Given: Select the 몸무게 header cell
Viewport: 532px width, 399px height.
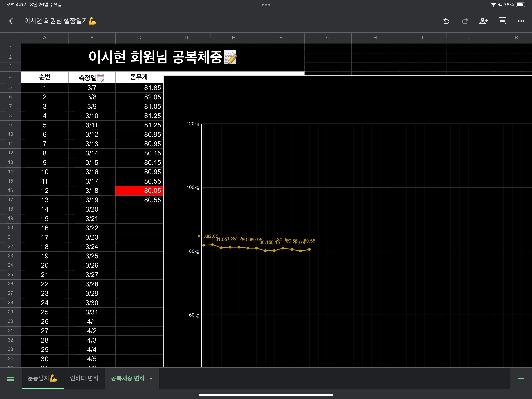Looking at the screenshot, I should (x=139, y=77).
